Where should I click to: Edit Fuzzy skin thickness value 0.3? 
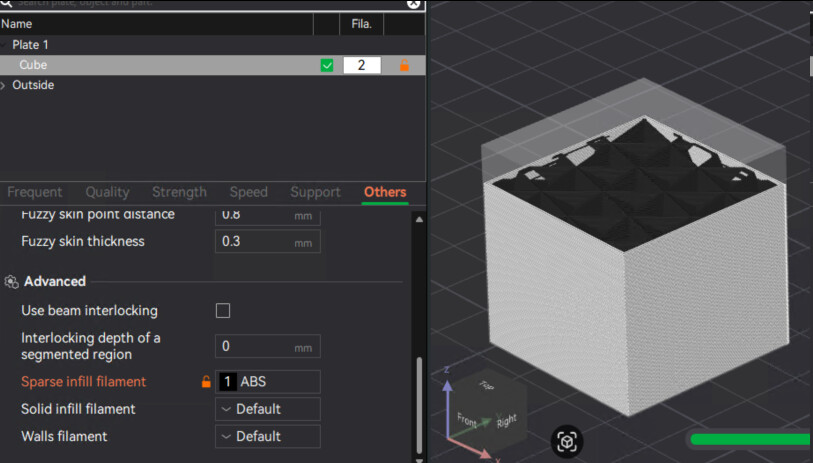coord(268,242)
